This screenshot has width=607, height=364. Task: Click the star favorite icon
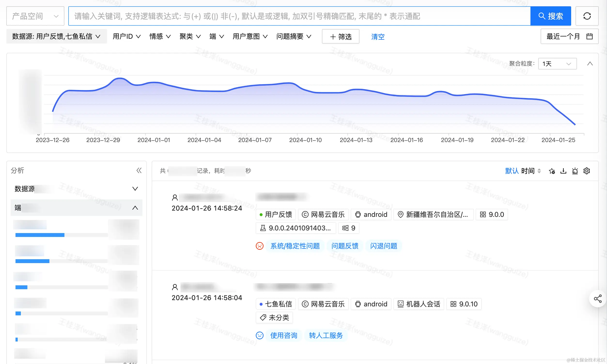pos(552,171)
